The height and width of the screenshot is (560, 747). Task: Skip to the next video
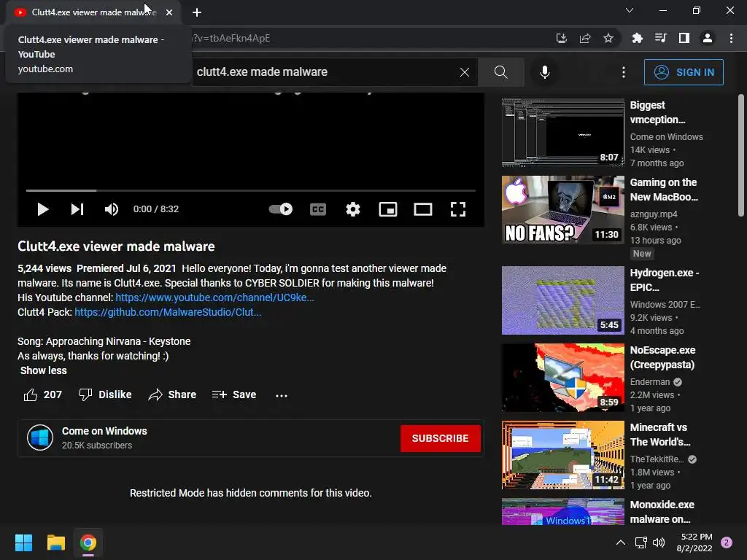pyautogui.click(x=77, y=209)
